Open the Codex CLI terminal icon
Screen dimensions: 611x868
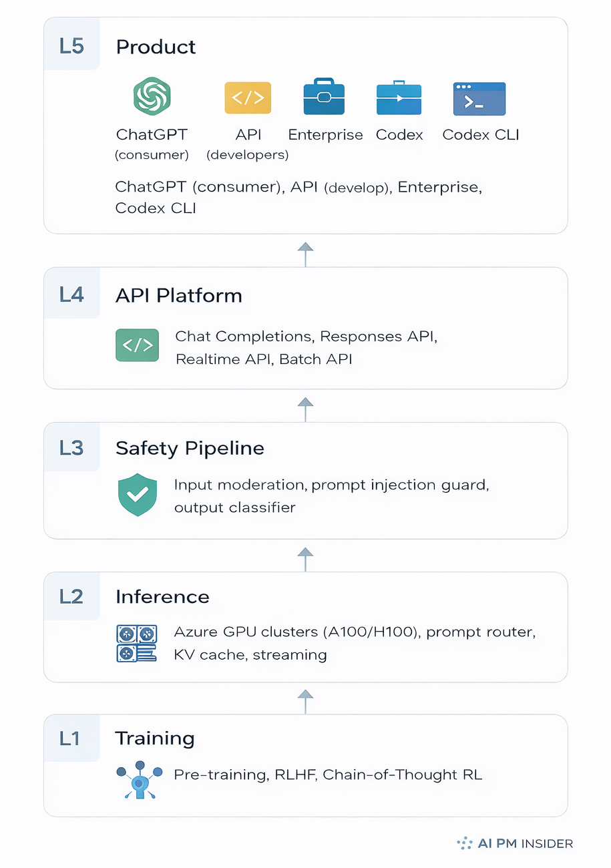479,99
